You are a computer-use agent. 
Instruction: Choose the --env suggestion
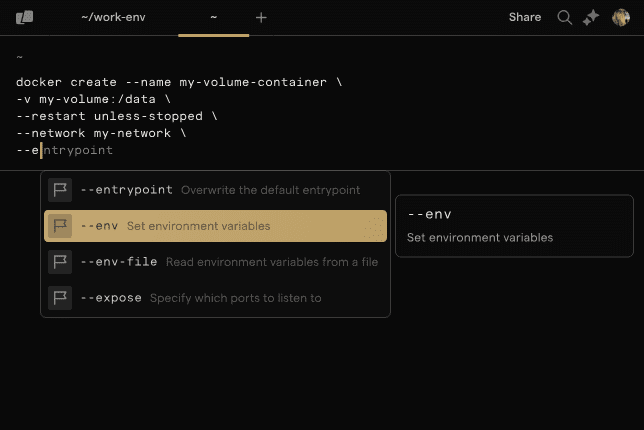[x=215, y=226]
